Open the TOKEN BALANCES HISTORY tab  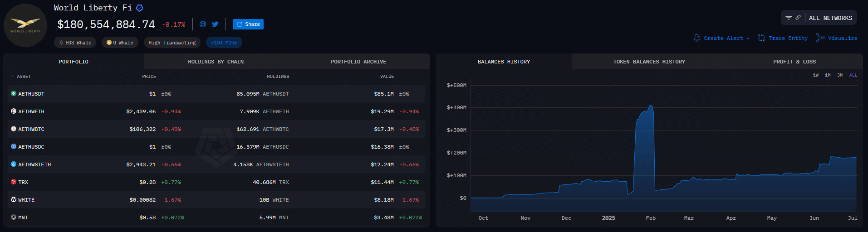pyautogui.click(x=649, y=62)
